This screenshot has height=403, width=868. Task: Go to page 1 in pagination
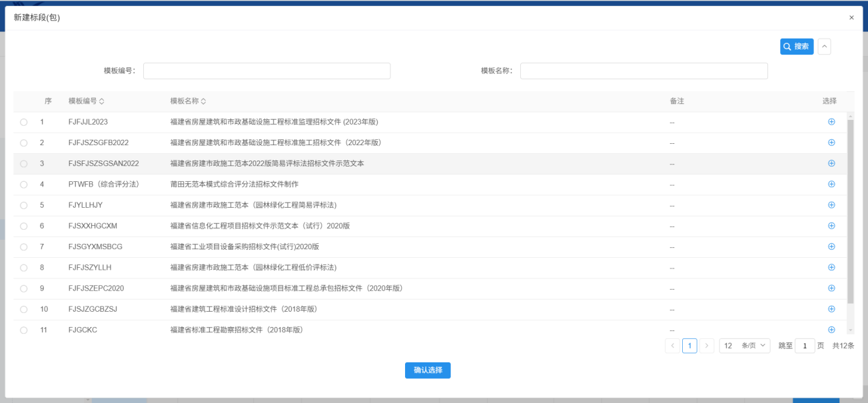coord(689,346)
